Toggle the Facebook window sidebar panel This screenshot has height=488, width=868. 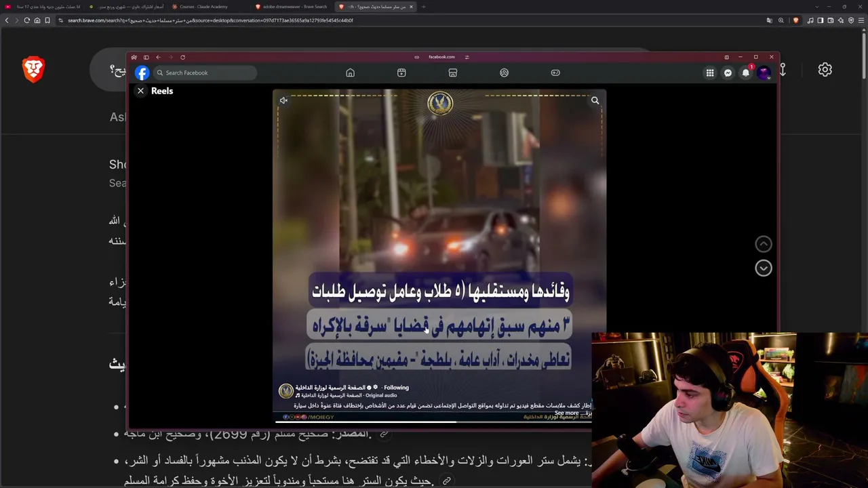146,58
